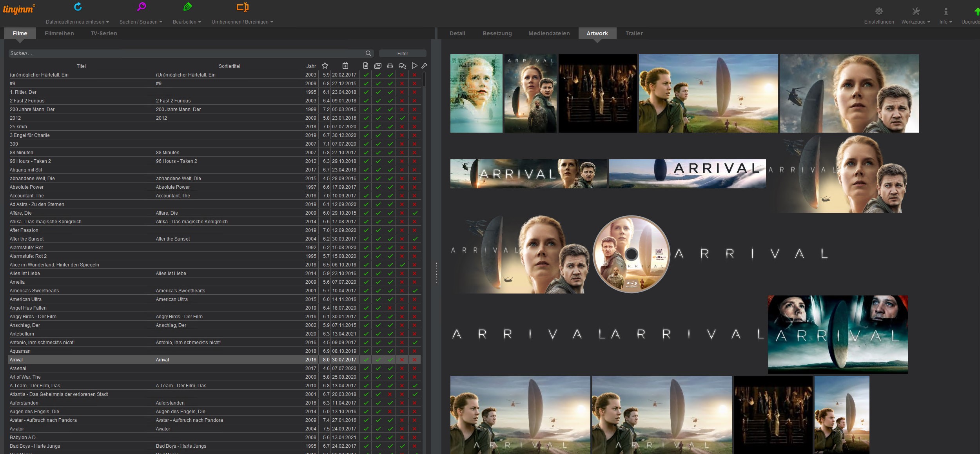Sort by the date added calendar icon
The width and height of the screenshot is (980, 454).
tap(345, 66)
